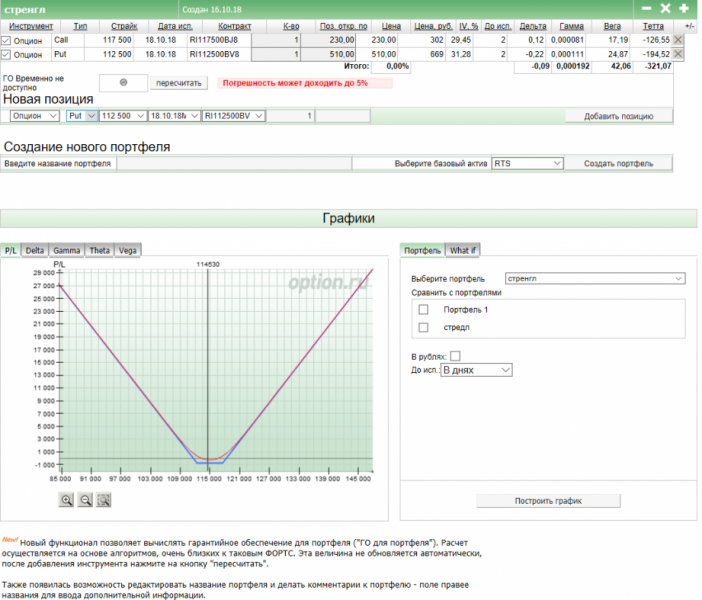Reset chart zoom with selection magnifier icon

coord(103,500)
